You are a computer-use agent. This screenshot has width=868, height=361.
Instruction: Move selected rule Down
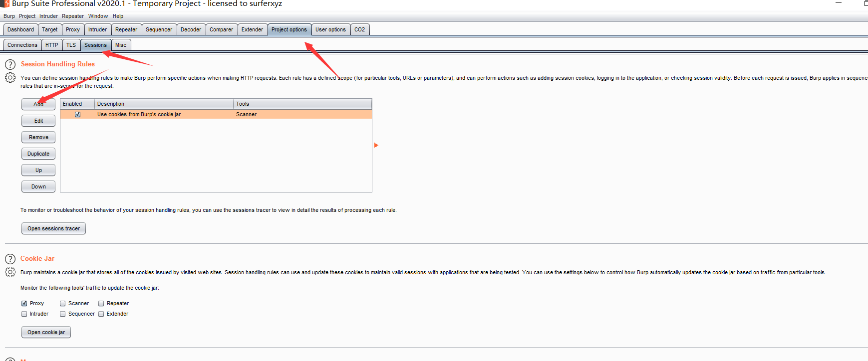point(38,186)
